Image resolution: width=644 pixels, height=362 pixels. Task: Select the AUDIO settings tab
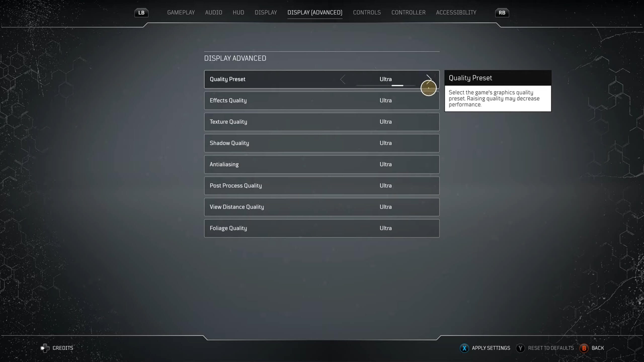[x=214, y=12]
